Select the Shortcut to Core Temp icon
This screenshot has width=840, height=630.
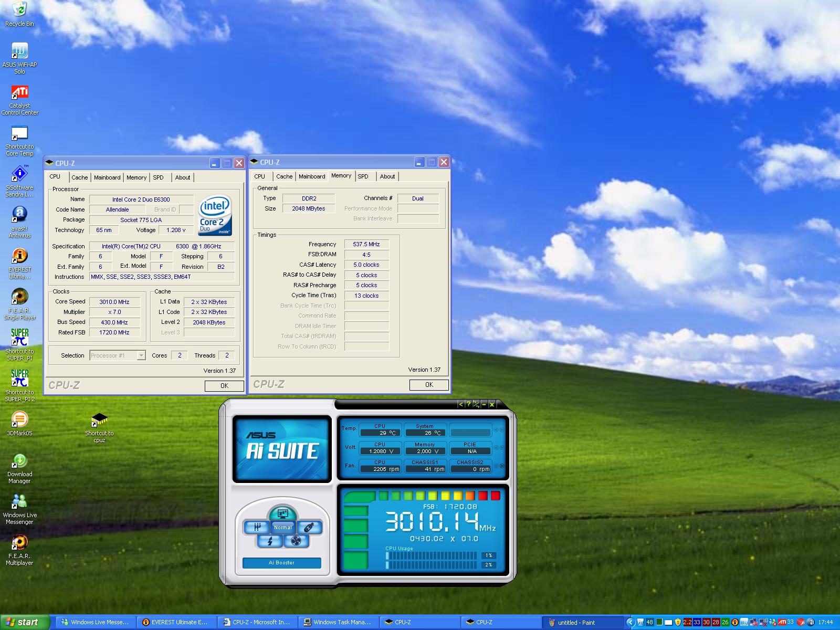(x=19, y=141)
